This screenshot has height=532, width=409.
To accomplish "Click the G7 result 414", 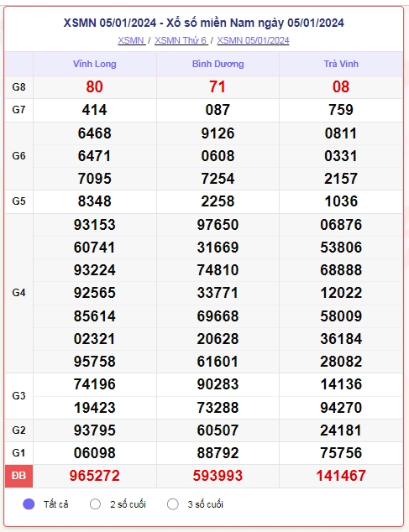I will (94, 110).
